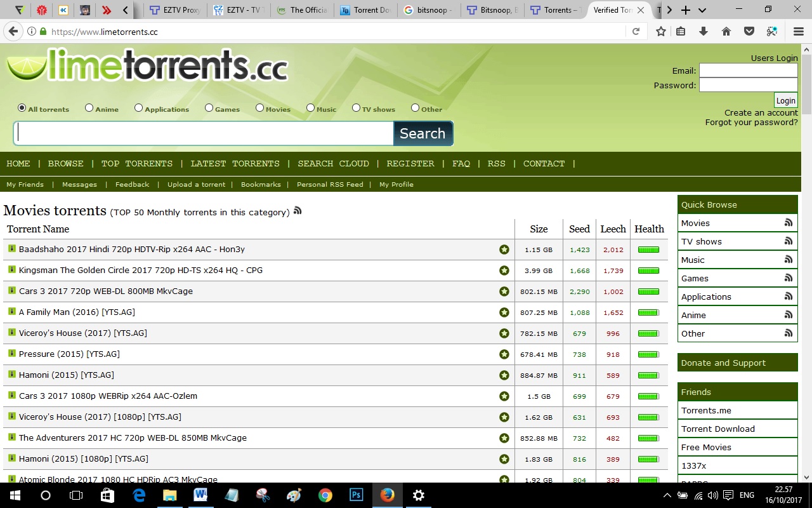This screenshot has width=812, height=508.
Task: Go to the Firefox home page icon
Action: pyautogui.click(x=726, y=31)
